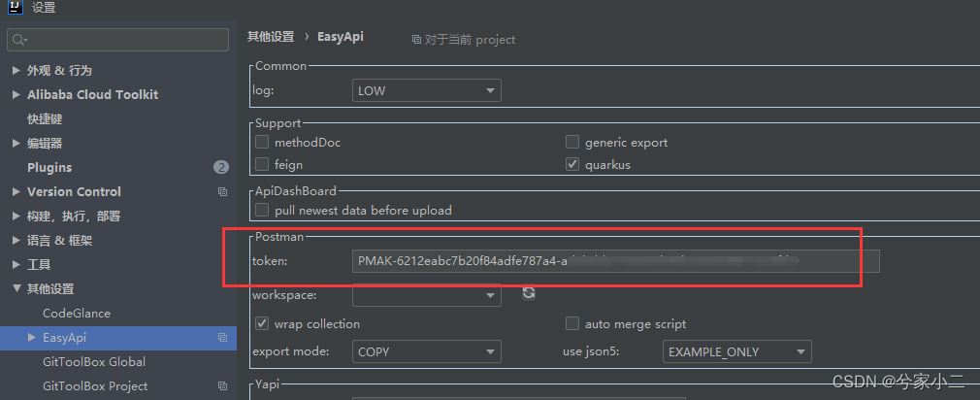This screenshot has height=400, width=980.
Task: Click 其他设置 breadcrumb link
Action: (271, 37)
